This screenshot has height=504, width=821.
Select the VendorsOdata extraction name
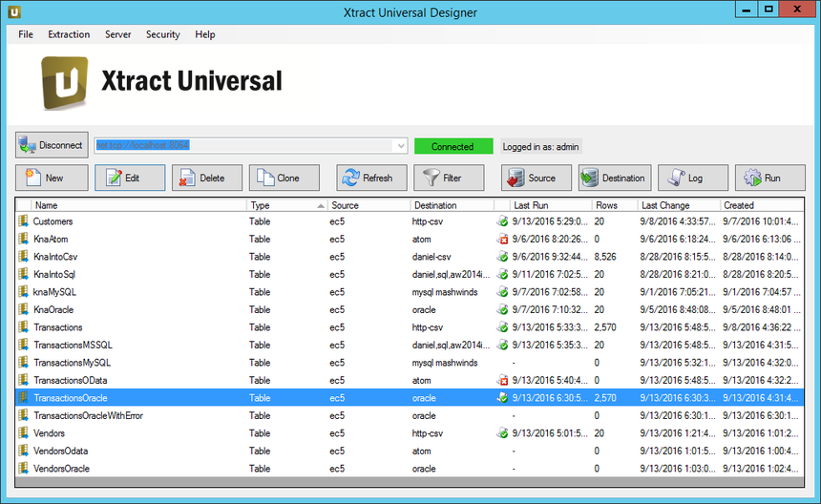[x=61, y=451]
